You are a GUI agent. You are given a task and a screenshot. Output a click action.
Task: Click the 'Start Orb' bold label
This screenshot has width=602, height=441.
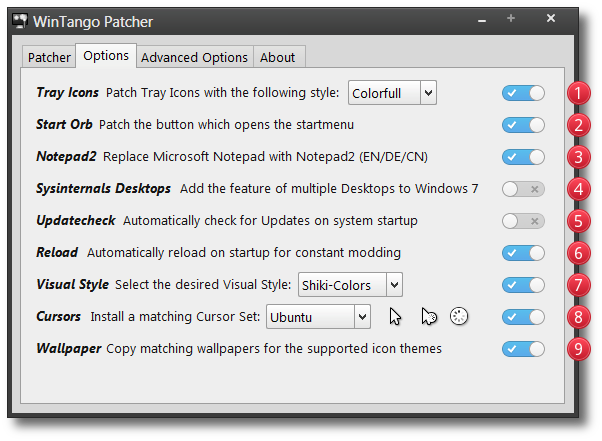[64, 124]
